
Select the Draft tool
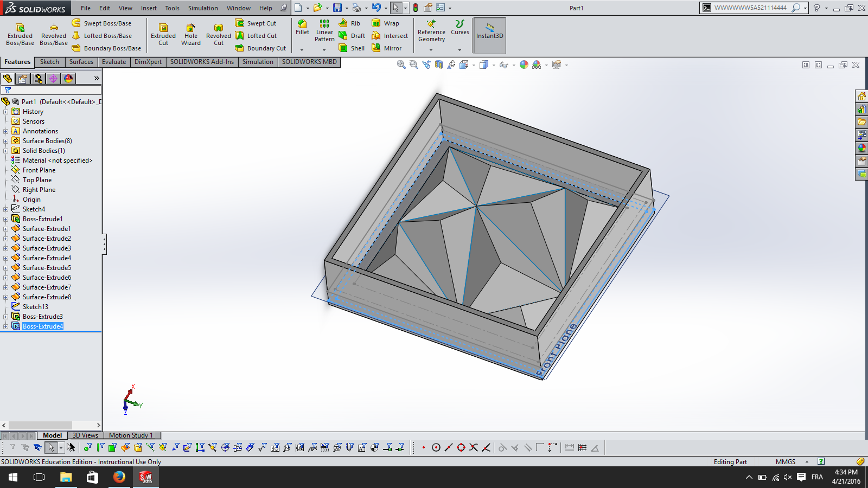coord(352,36)
